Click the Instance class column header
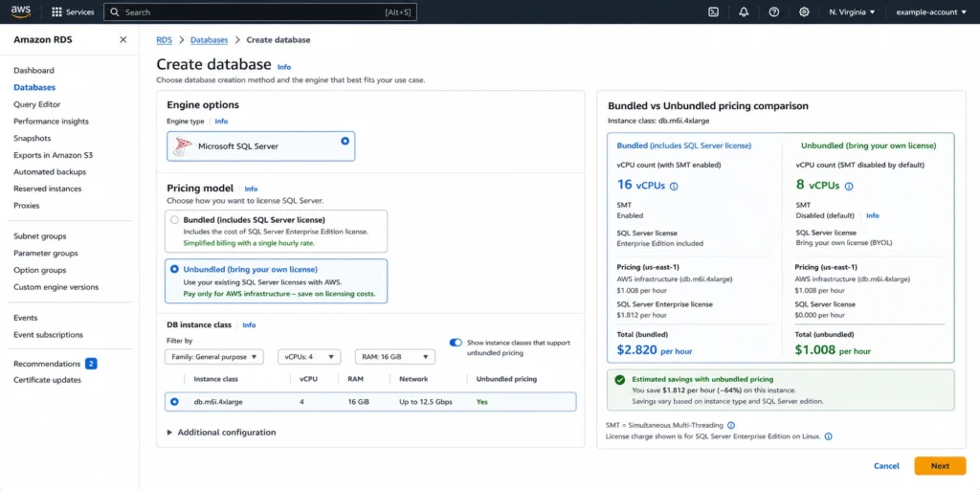 click(x=215, y=379)
